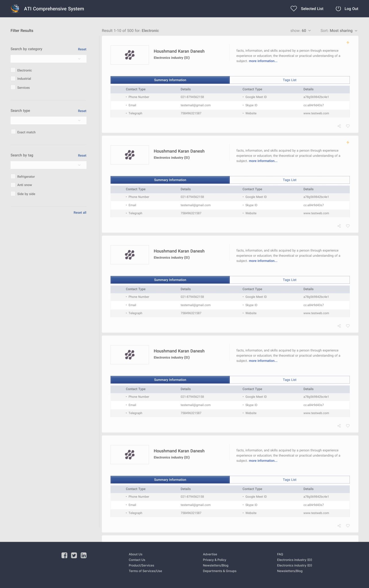Enable the Exact match checkbox
This screenshot has width=369, height=588.
[x=13, y=132]
